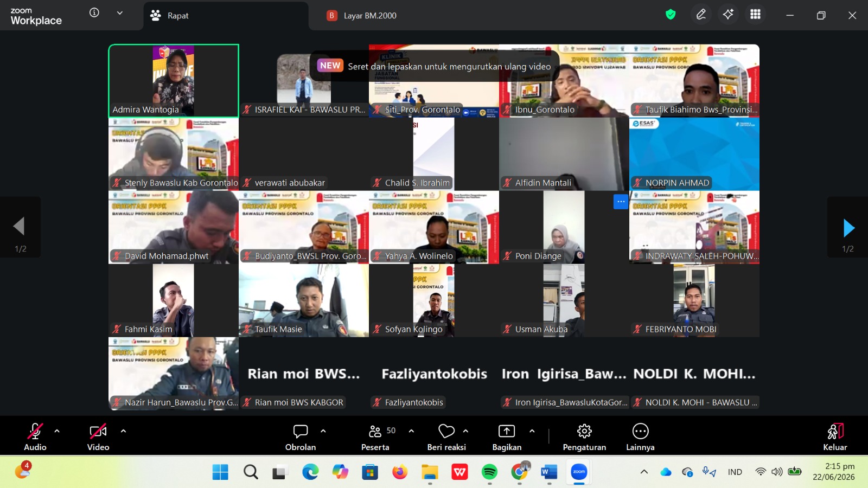
Task: Click the green encryption shield icon
Action: coord(671,15)
